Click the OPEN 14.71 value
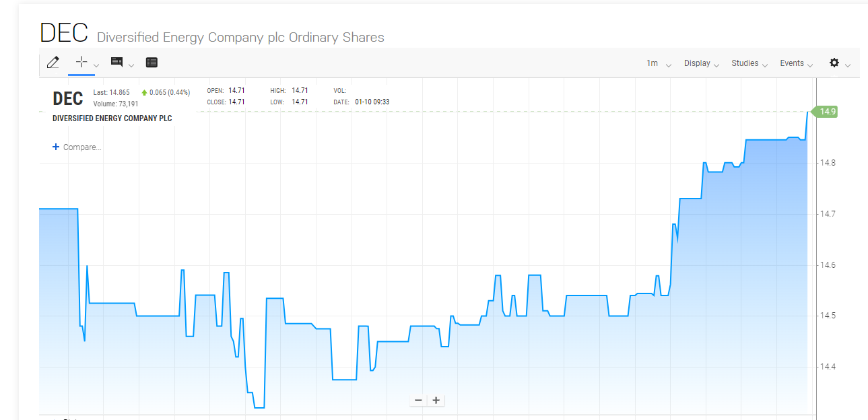The image size is (868, 420). [236, 90]
